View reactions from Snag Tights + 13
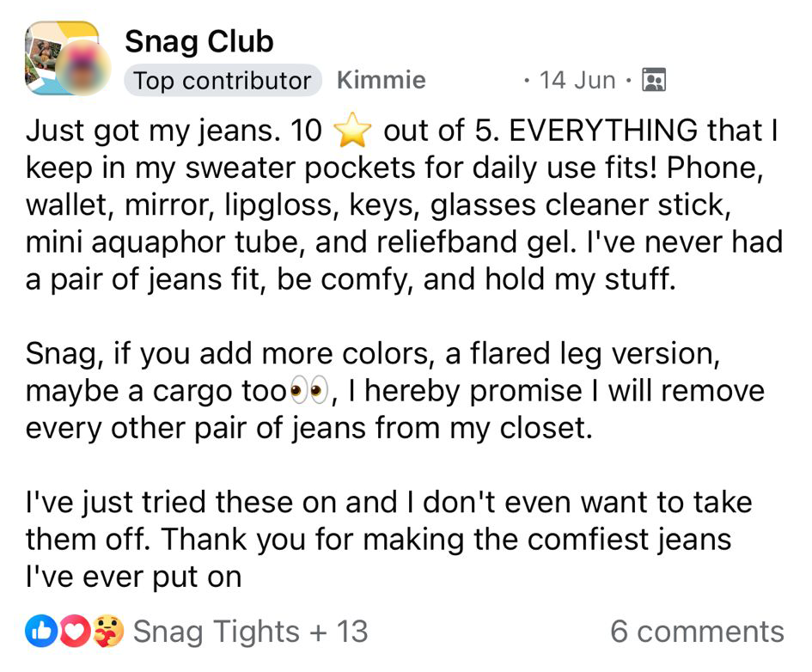The image size is (812, 672). coord(250,632)
